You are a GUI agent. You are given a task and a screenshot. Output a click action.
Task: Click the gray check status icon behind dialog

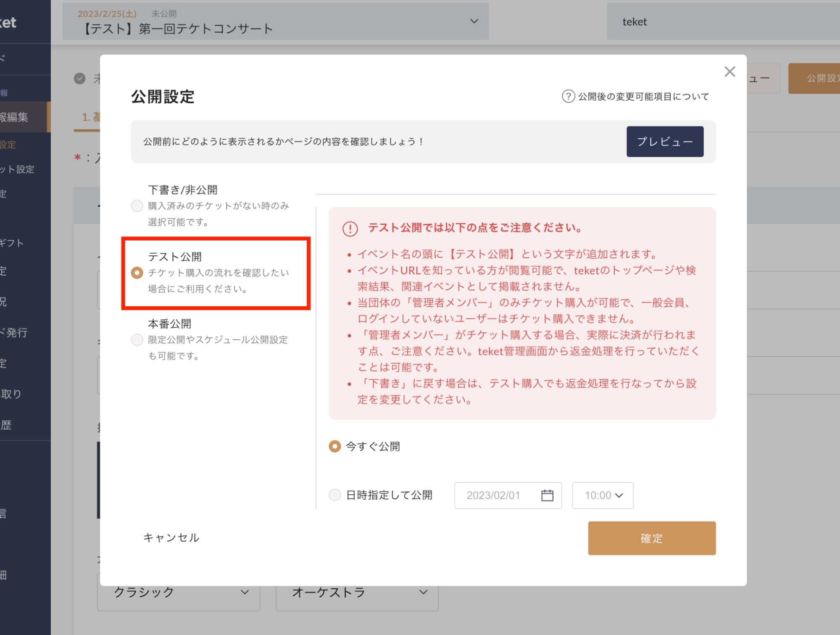point(80,79)
